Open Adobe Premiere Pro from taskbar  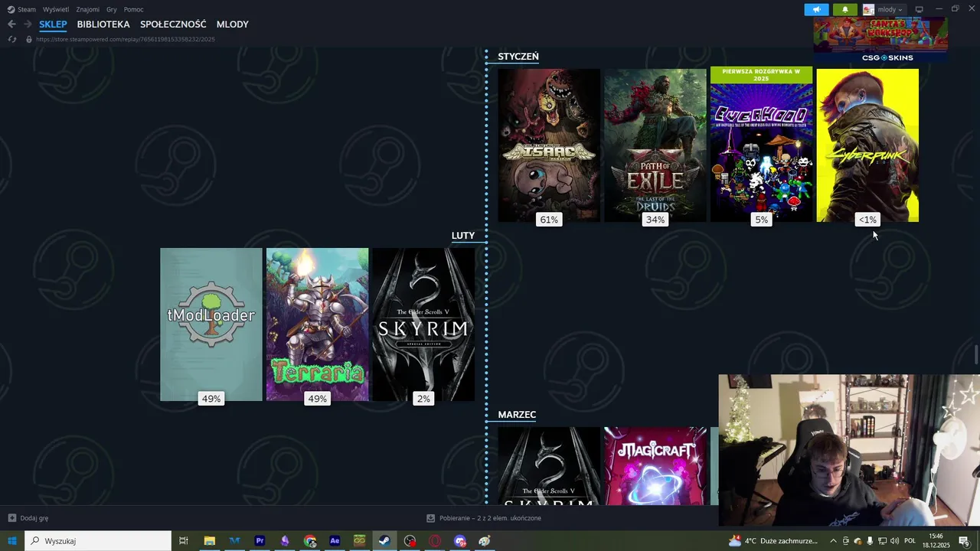click(260, 541)
